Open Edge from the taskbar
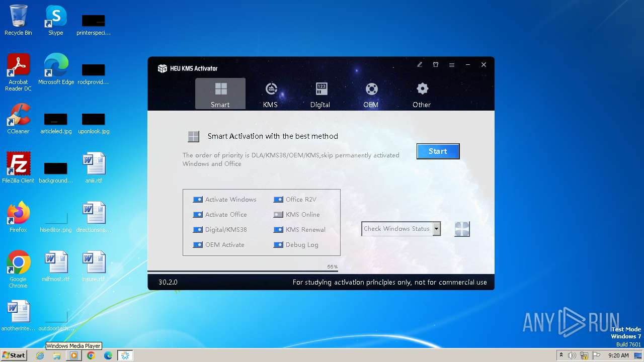The height and width of the screenshot is (362, 644). [108, 355]
